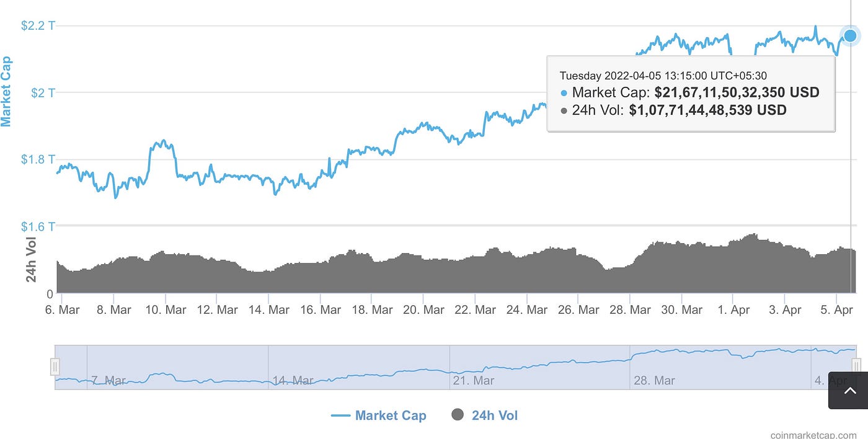Select the blue data point marker on chart
The image size is (868, 439).
click(849, 35)
